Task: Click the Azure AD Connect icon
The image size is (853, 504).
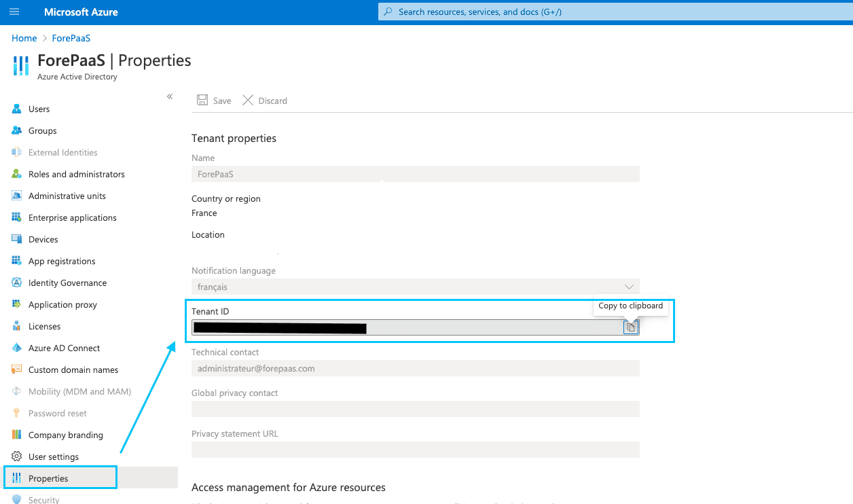Action: (x=17, y=348)
